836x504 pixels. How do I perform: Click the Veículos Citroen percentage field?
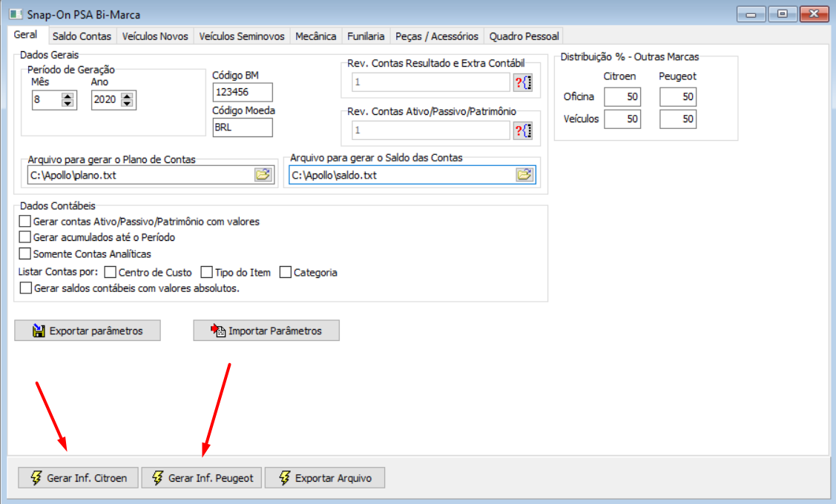[x=622, y=119]
